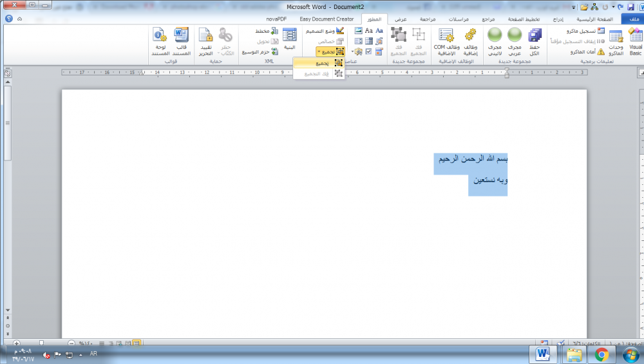Switch to the Easy Document Creator tab
The width and height of the screenshot is (644, 364).
pos(327,19)
